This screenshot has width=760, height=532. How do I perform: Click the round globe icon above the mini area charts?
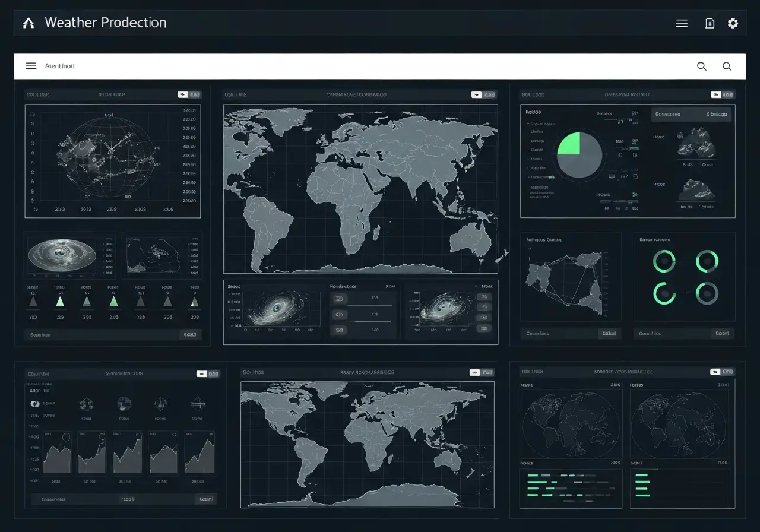pyautogui.click(x=124, y=405)
